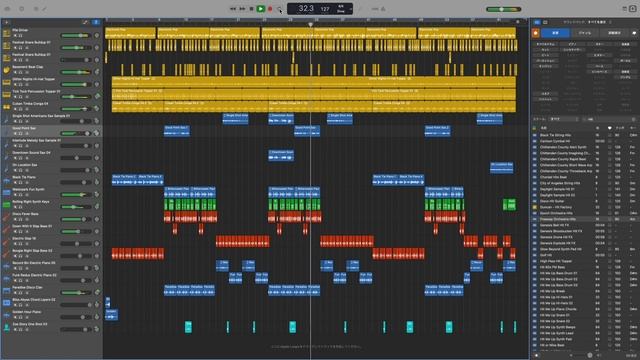Click the Pile Driver pan knob
This screenshot has width=640, height=360.
[97, 36]
